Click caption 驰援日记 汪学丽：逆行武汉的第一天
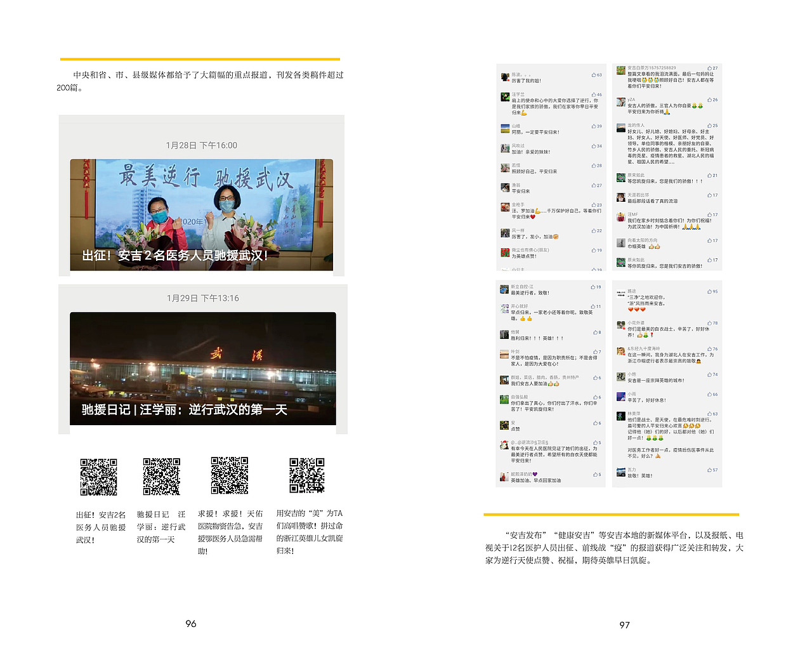Viewport: 812px width, 660px height. coord(161,527)
